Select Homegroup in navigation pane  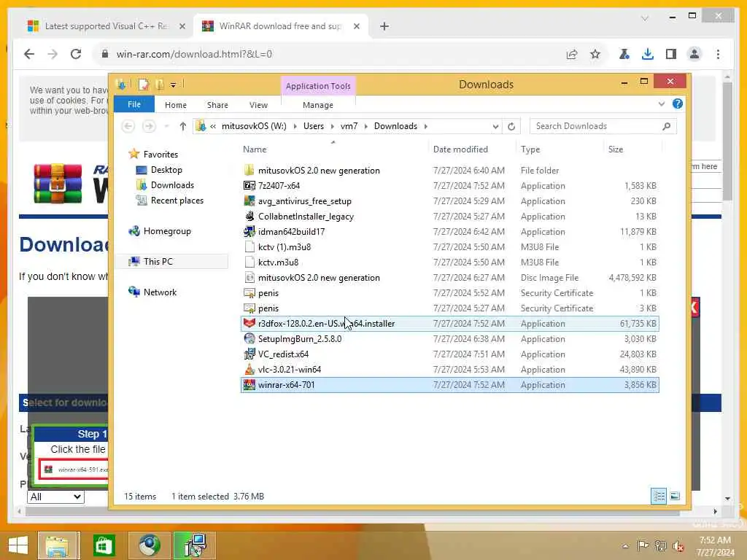(x=167, y=231)
